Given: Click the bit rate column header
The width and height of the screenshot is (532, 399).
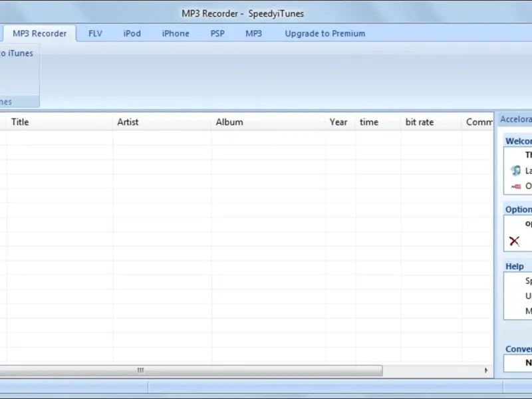Looking at the screenshot, I should tap(431, 122).
